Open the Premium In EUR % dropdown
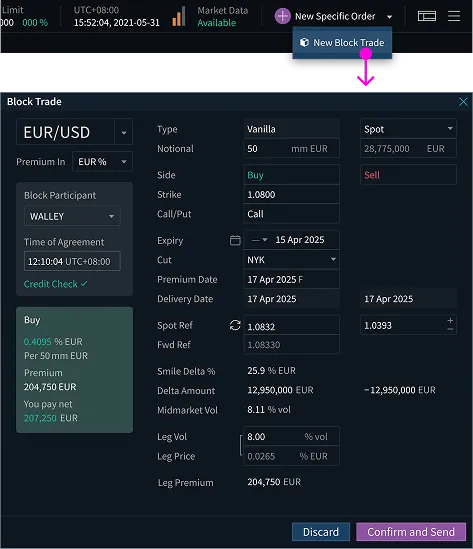This screenshot has width=473, height=549. point(102,162)
